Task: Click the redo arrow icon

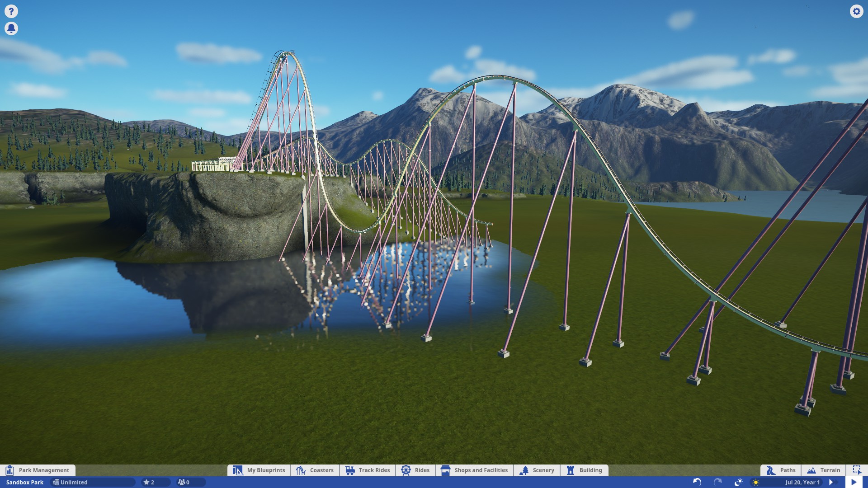Action: point(717,482)
